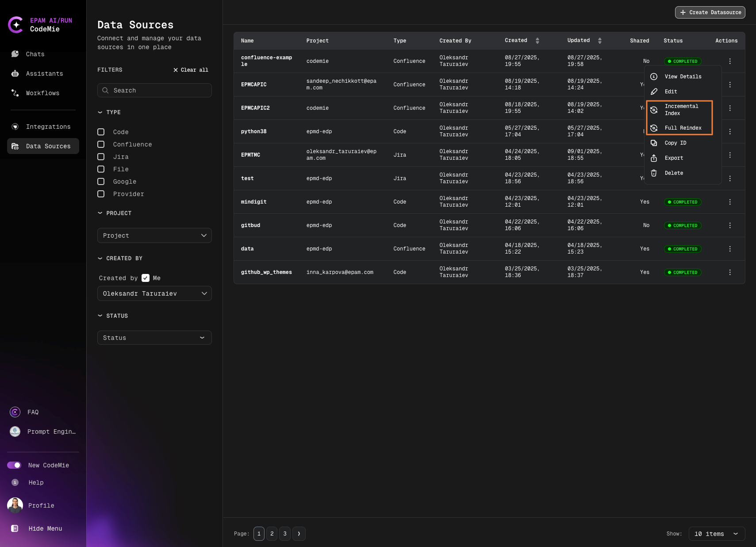Click the FAQ icon
This screenshot has height=547, width=756.
[15, 412]
